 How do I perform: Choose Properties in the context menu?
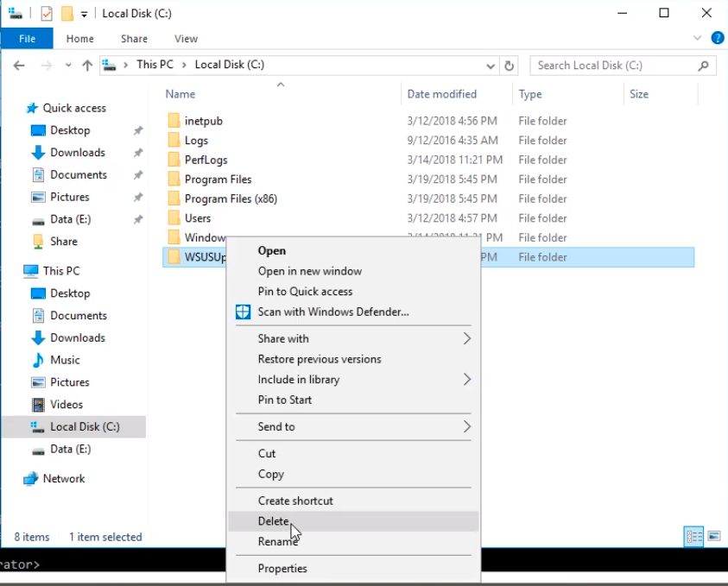pos(353,569)
